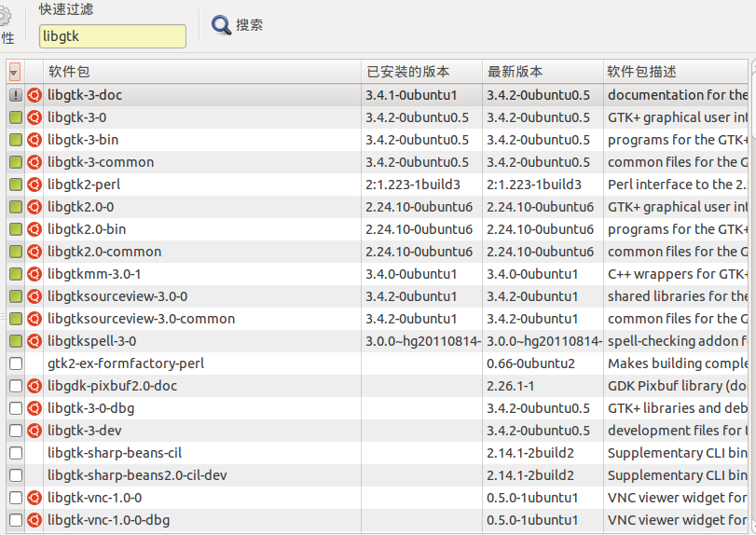The width and height of the screenshot is (756, 535).
Task: Click installed version 2:1.223-1build3 of libgtk2-perl
Action: tap(413, 185)
